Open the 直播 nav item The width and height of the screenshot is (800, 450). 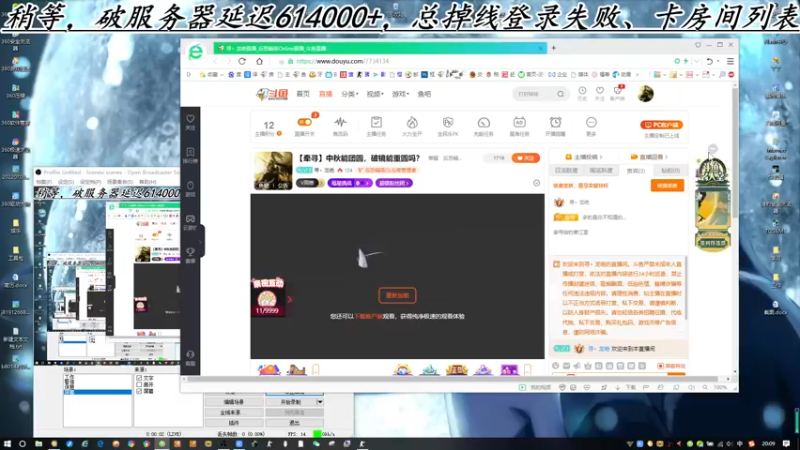click(x=326, y=94)
